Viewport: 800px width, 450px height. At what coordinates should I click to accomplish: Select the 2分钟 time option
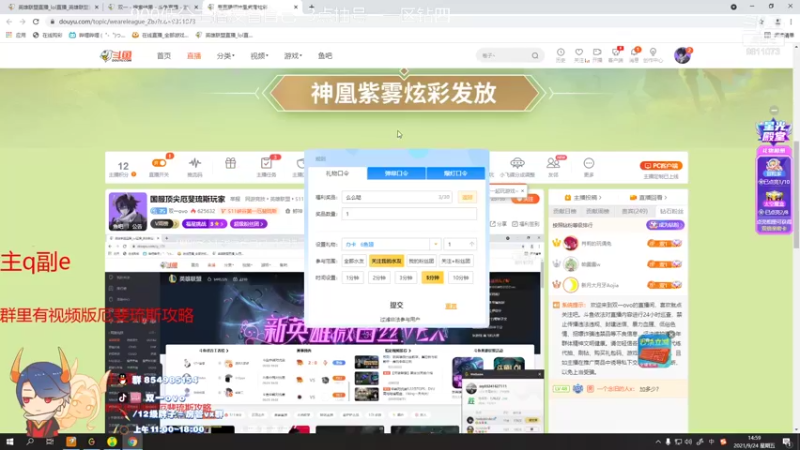[379, 278]
